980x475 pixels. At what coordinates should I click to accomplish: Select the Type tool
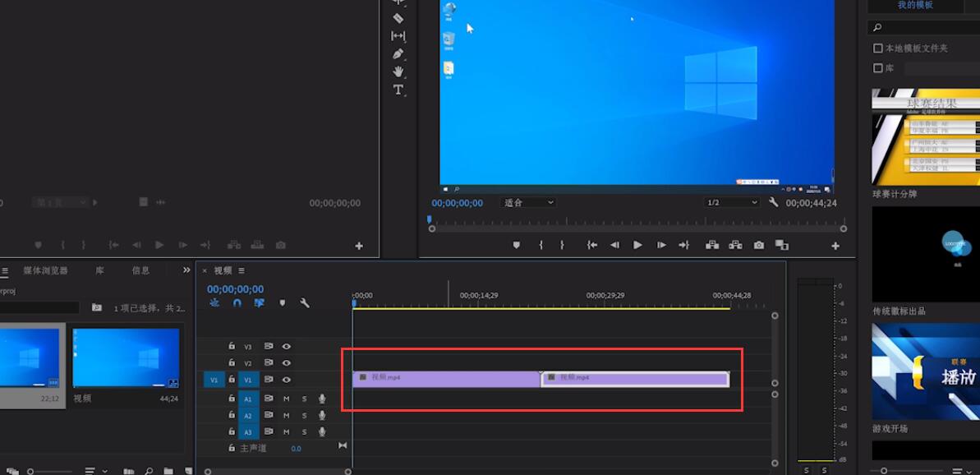point(398,90)
